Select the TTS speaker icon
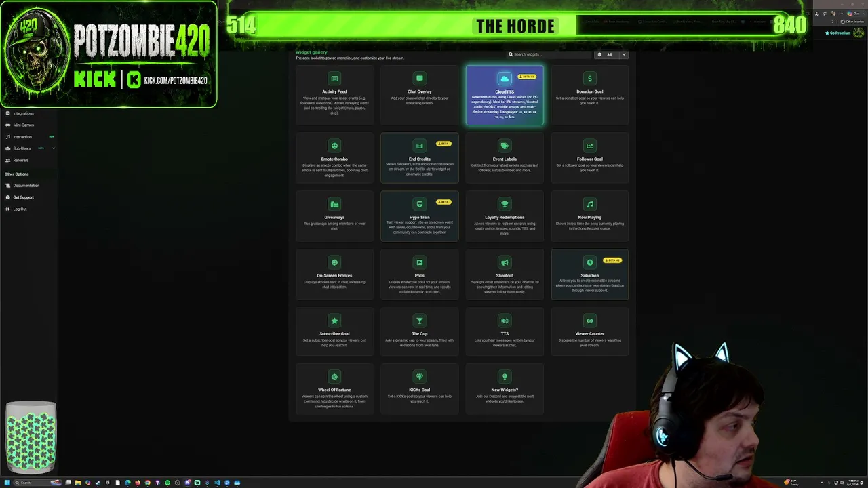This screenshot has height=488, width=868. (505, 321)
